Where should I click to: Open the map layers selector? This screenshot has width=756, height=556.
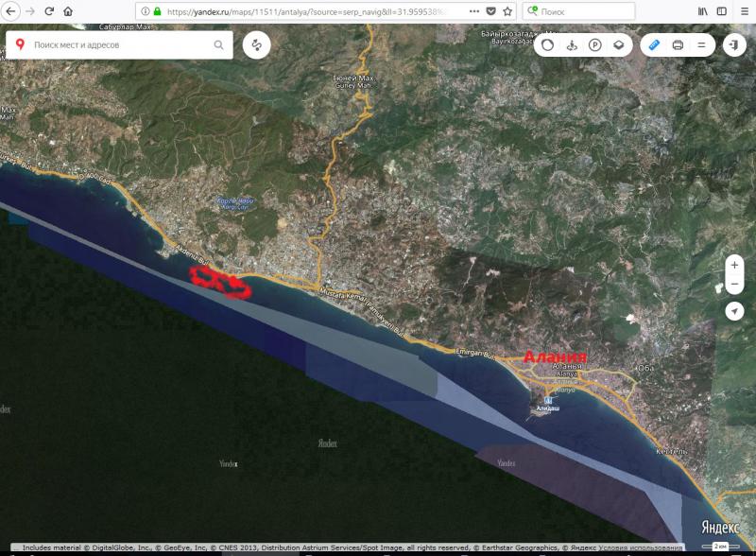pyautogui.click(x=618, y=44)
